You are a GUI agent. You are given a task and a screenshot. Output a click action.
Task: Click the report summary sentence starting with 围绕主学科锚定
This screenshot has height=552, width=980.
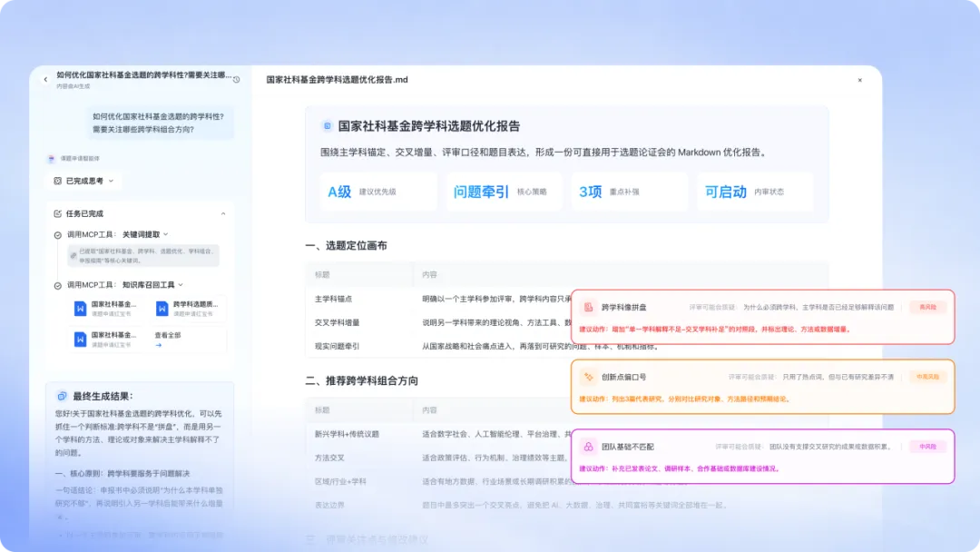pos(544,152)
